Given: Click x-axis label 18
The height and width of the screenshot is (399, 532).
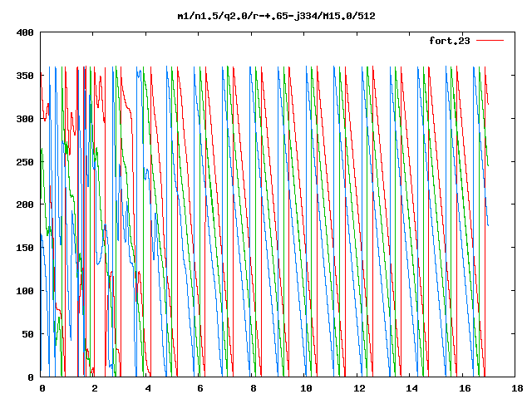Looking at the screenshot, I should (517, 388).
